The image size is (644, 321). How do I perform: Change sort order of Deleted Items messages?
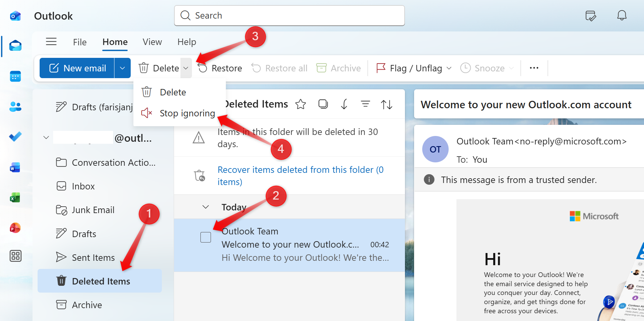pyautogui.click(x=387, y=104)
